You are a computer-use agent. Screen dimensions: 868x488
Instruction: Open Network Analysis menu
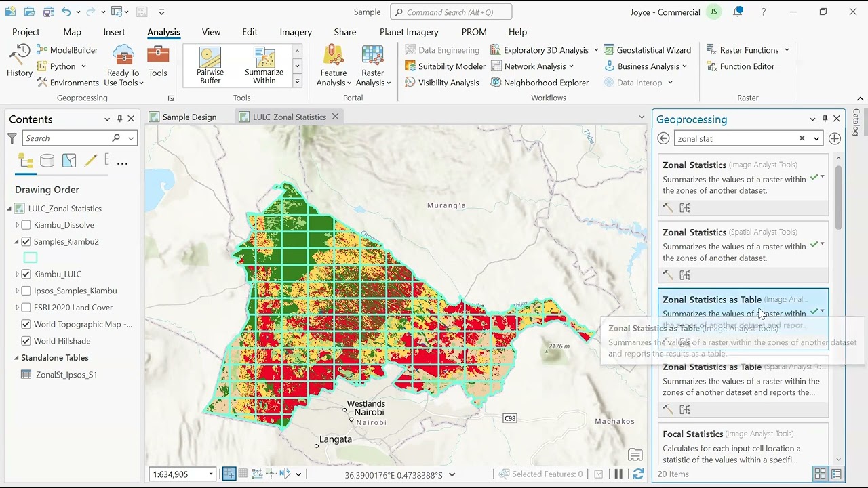coord(532,66)
